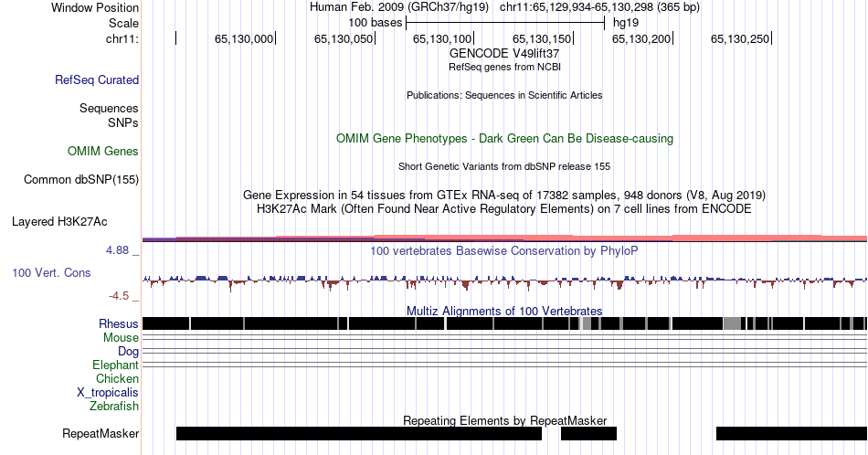Click the H3K27Ac Mark track title

[504, 208]
